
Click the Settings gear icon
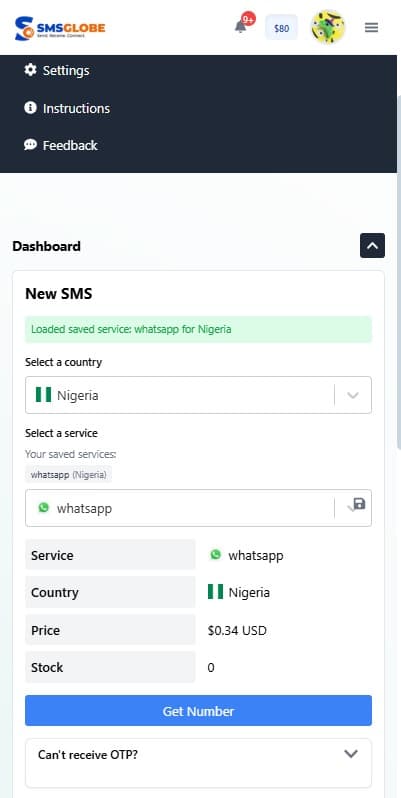pyautogui.click(x=31, y=70)
